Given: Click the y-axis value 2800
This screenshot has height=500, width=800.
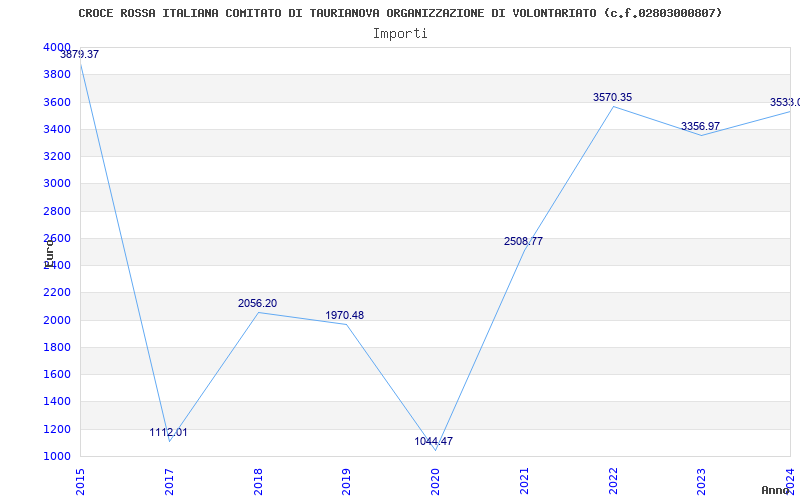Looking at the screenshot, I should coord(57,211).
